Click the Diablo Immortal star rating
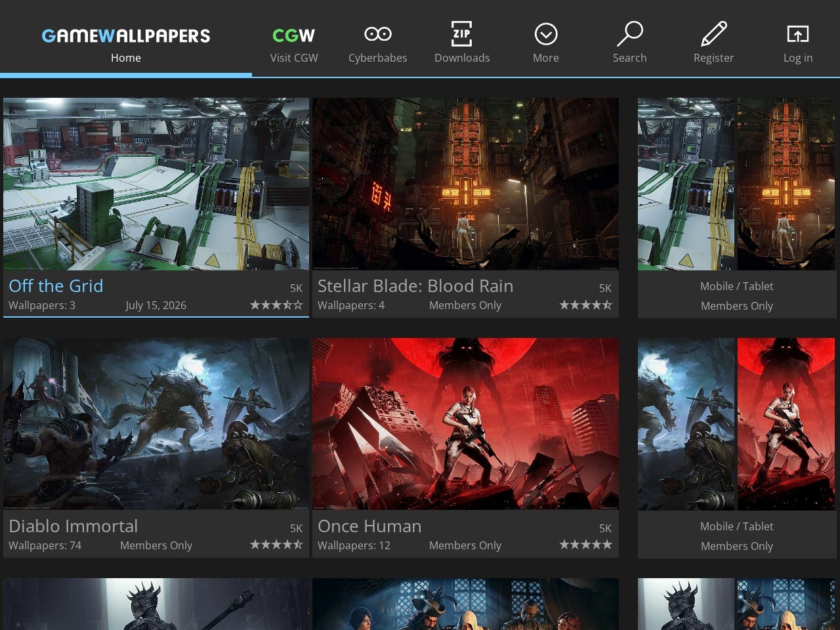 (x=276, y=545)
